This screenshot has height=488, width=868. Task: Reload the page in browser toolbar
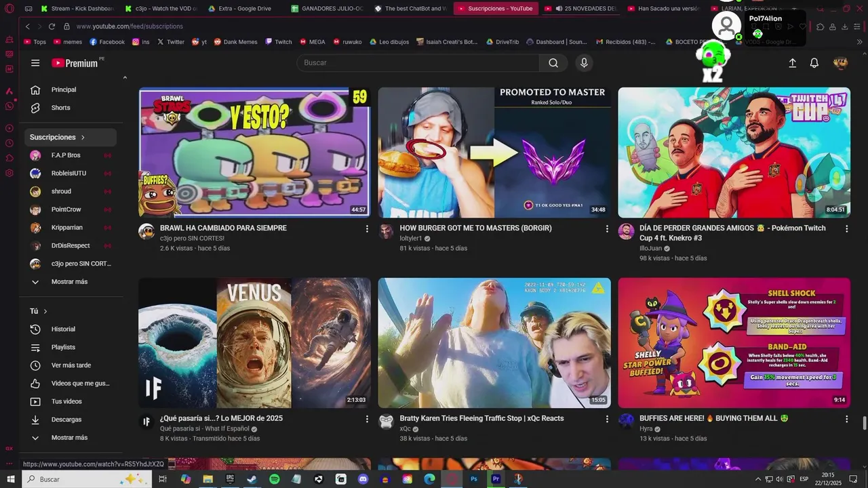[x=52, y=26]
